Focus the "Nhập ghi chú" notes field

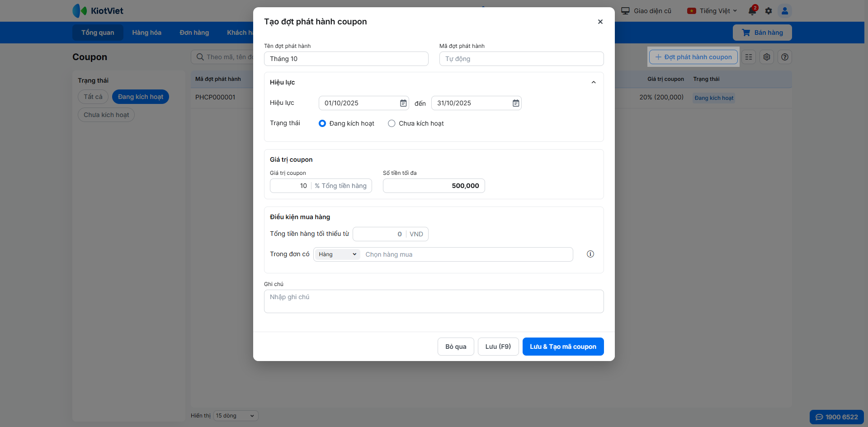434,301
